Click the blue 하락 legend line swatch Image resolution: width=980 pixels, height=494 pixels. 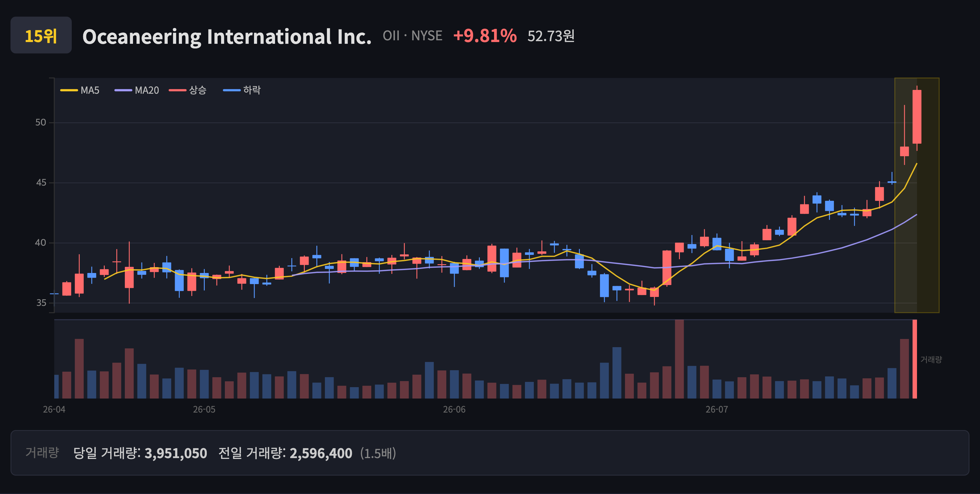pyautogui.click(x=232, y=90)
